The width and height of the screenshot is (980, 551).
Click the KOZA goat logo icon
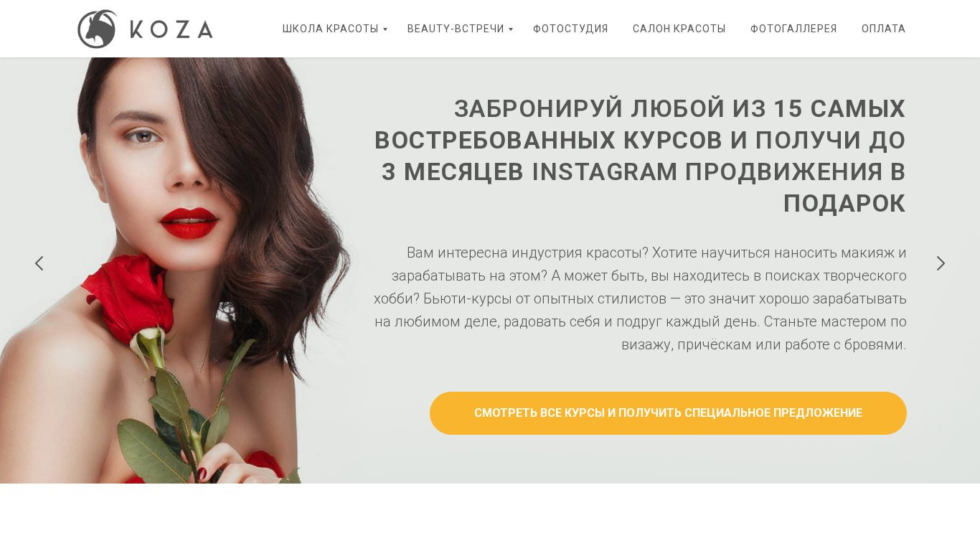[98, 29]
